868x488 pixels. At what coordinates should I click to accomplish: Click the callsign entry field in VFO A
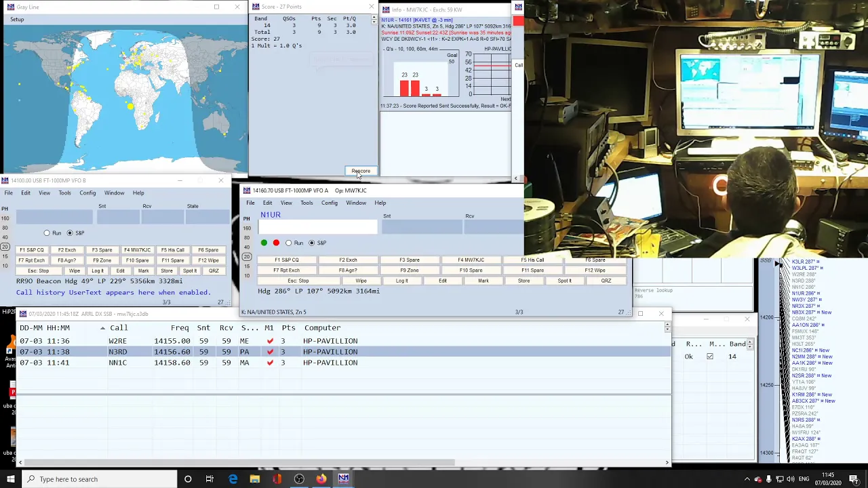(x=317, y=226)
